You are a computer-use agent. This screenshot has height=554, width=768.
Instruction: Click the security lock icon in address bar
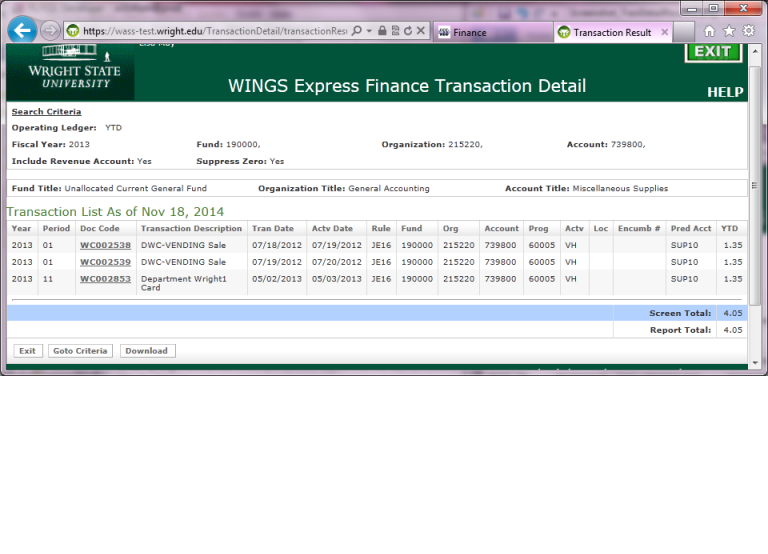coord(382,31)
